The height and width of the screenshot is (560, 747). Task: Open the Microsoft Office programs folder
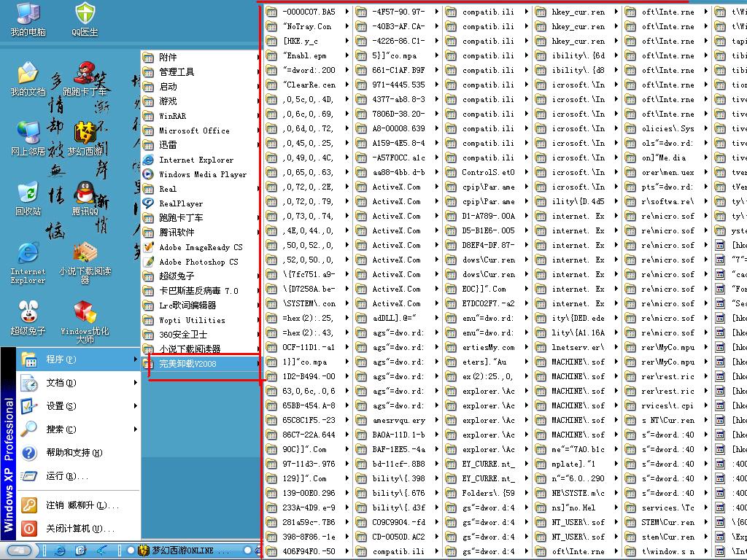pos(201,130)
